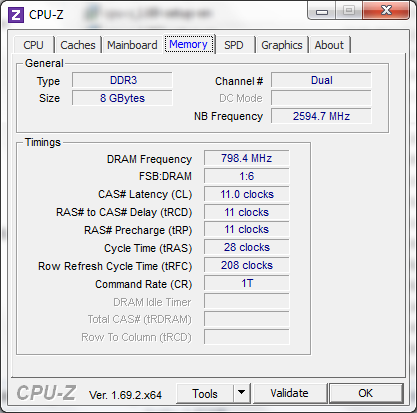The height and width of the screenshot is (413, 417).
Task: Show the About tab
Action: tap(329, 45)
